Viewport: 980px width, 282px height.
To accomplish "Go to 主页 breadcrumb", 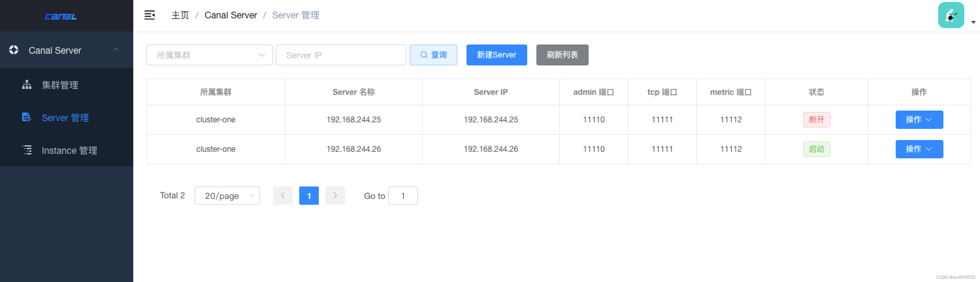I will click(180, 15).
